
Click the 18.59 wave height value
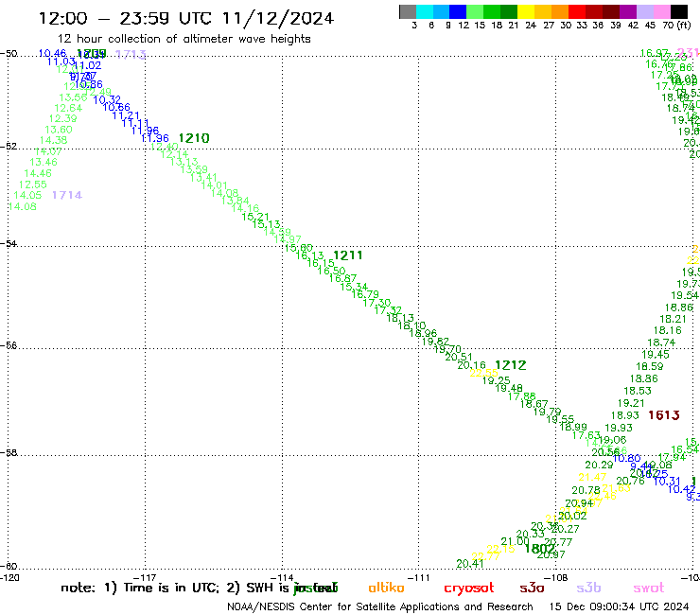point(650,366)
